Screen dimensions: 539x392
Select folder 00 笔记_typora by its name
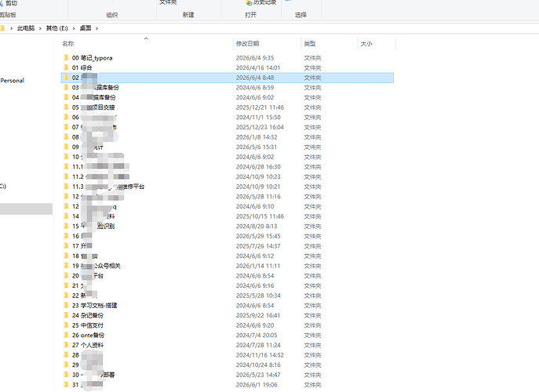pyautogui.click(x=92, y=58)
